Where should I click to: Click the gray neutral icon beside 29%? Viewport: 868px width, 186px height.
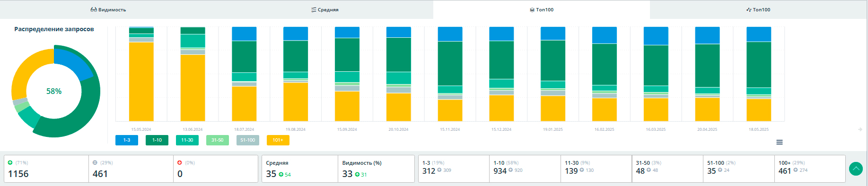click(x=95, y=163)
